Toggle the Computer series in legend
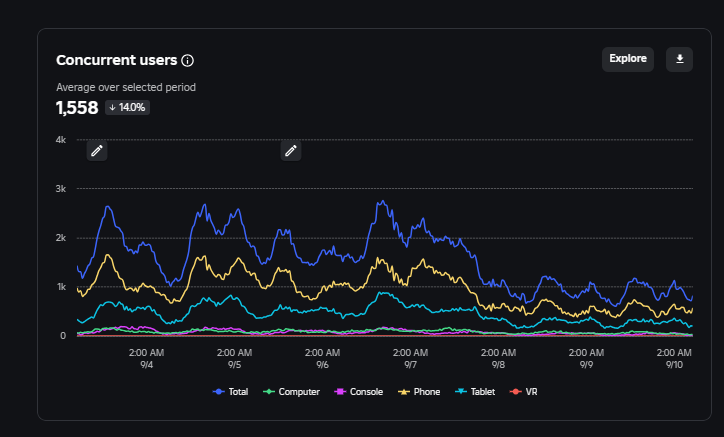This screenshot has width=724, height=437. click(x=291, y=392)
